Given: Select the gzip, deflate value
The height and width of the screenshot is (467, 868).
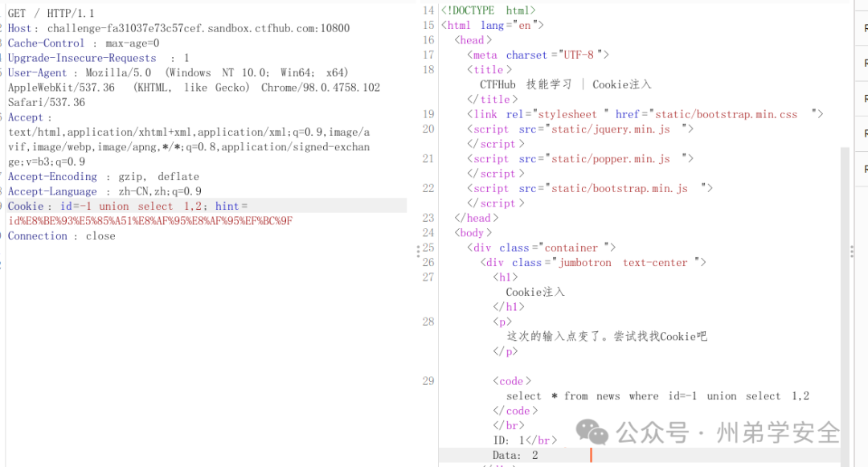Looking at the screenshot, I should (x=159, y=177).
